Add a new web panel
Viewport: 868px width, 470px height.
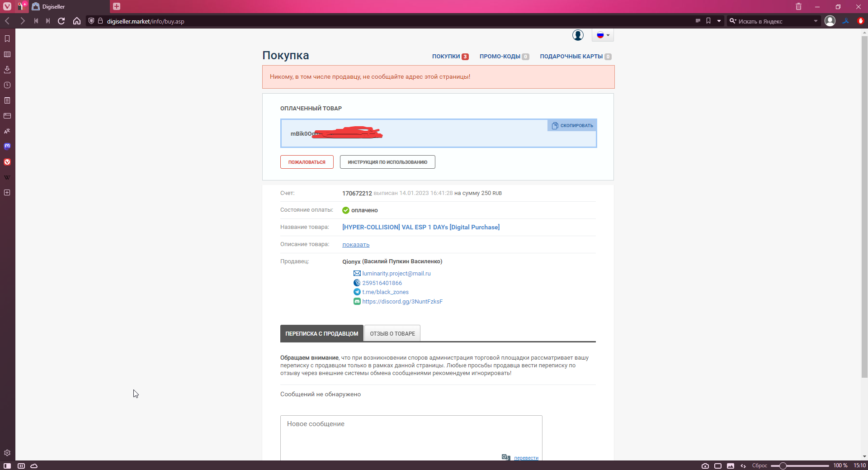tap(7, 193)
